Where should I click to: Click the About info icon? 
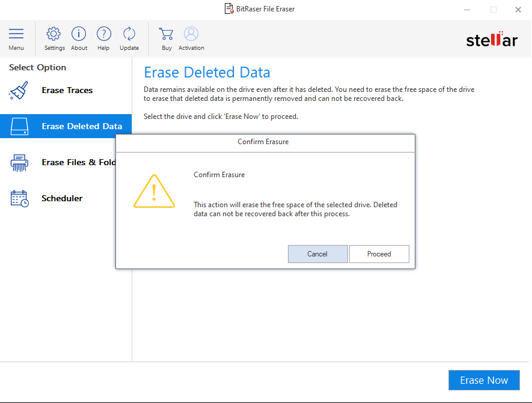[x=79, y=34]
